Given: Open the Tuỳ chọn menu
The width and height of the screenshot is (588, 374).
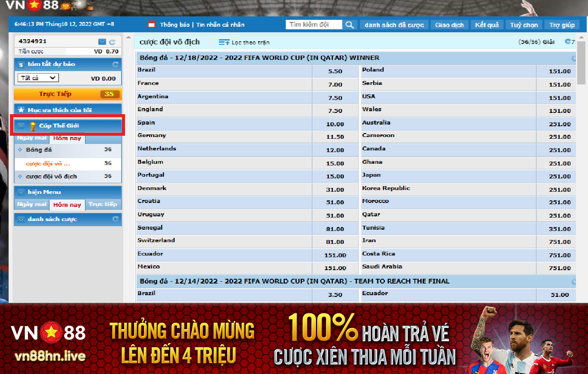Looking at the screenshot, I should point(524,25).
